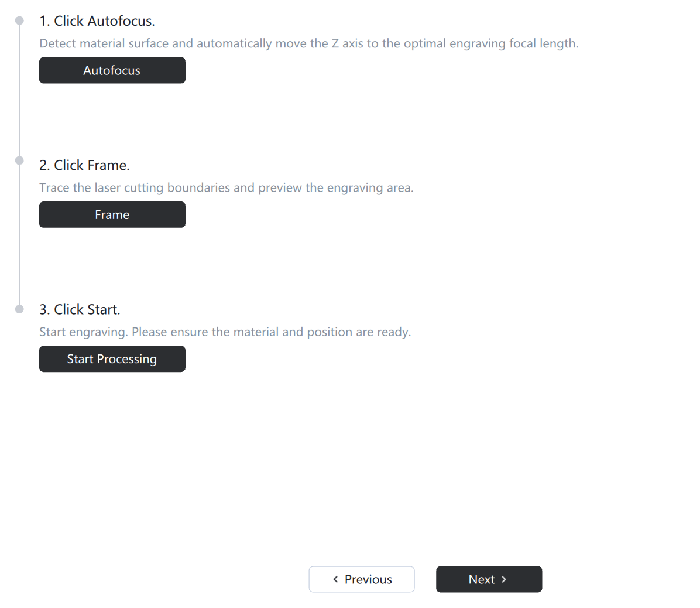The image size is (700, 608).
Task: Click the step 3 timeline dot
Action: 19,309
